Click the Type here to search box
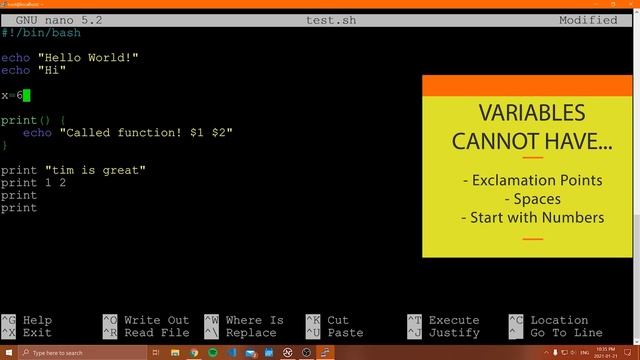Image resolution: width=640 pixels, height=360 pixels. 82,353
